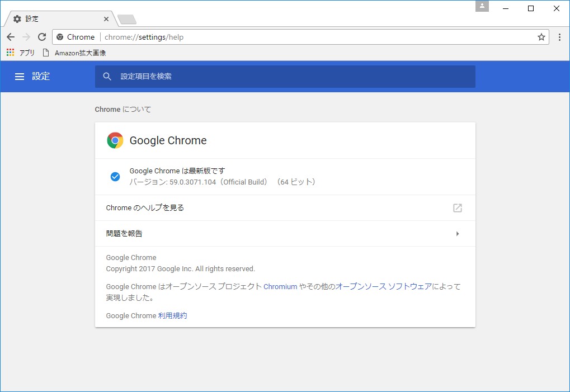Expand the 問題を報告 section arrow
Image resolution: width=570 pixels, height=392 pixels.
point(457,233)
